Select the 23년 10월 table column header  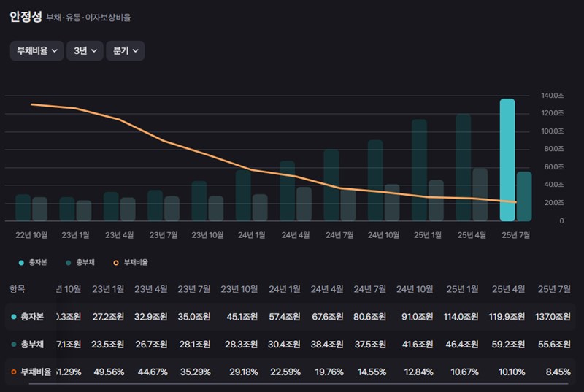click(x=238, y=289)
